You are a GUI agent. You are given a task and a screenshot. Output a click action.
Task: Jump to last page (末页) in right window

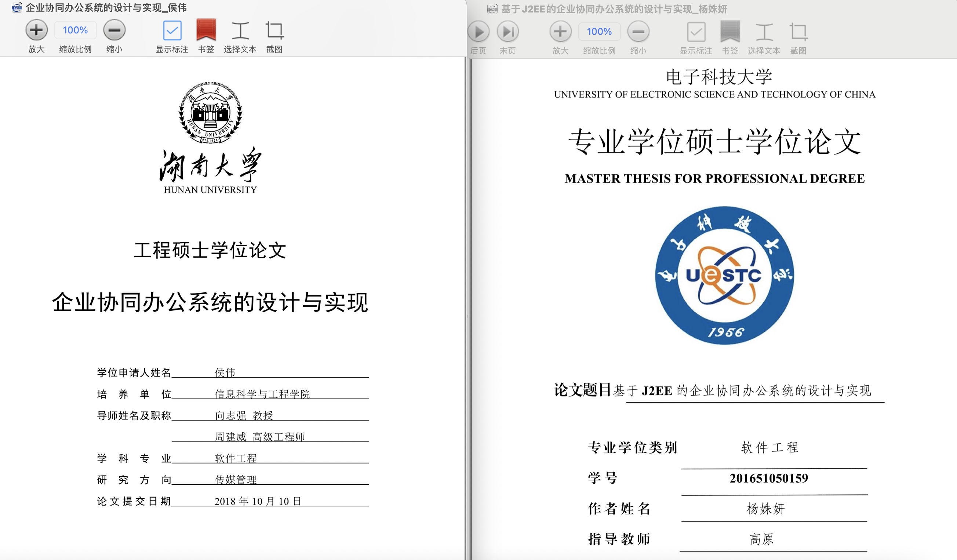pos(508,32)
